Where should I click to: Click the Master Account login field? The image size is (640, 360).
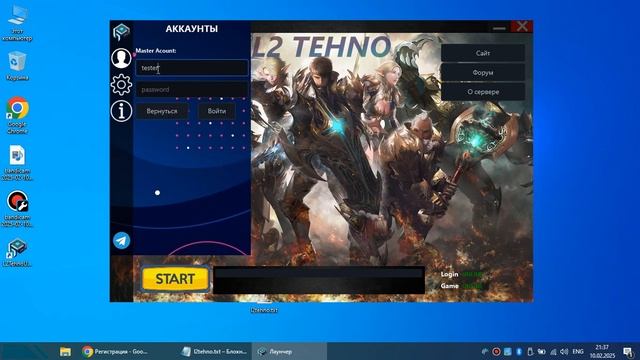(x=192, y=68)
